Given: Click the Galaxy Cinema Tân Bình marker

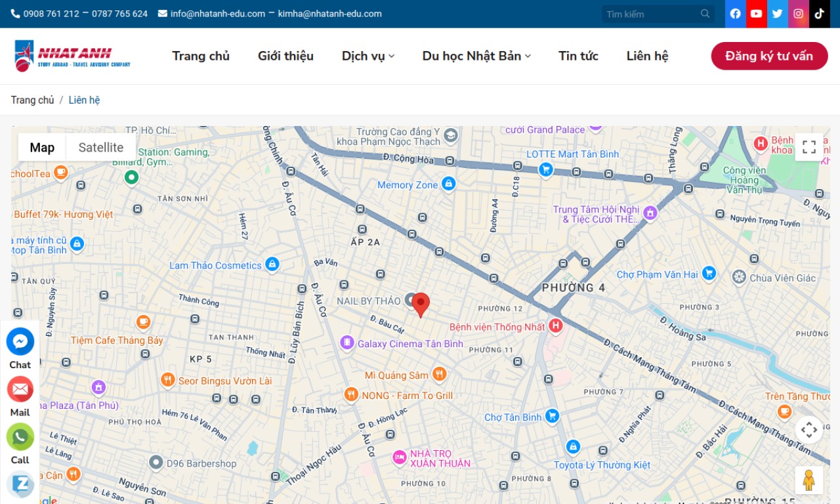Looking at the screenshot, I should click(x=347, y=343).
